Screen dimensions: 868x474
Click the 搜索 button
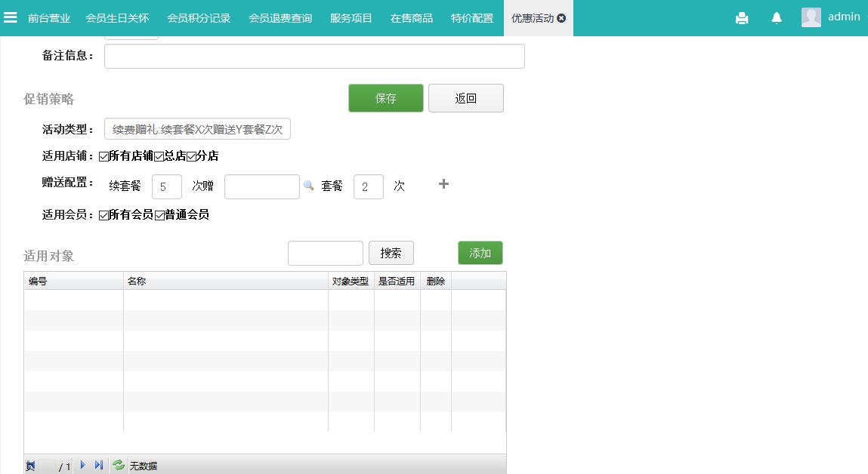click(x=391, y=253)
